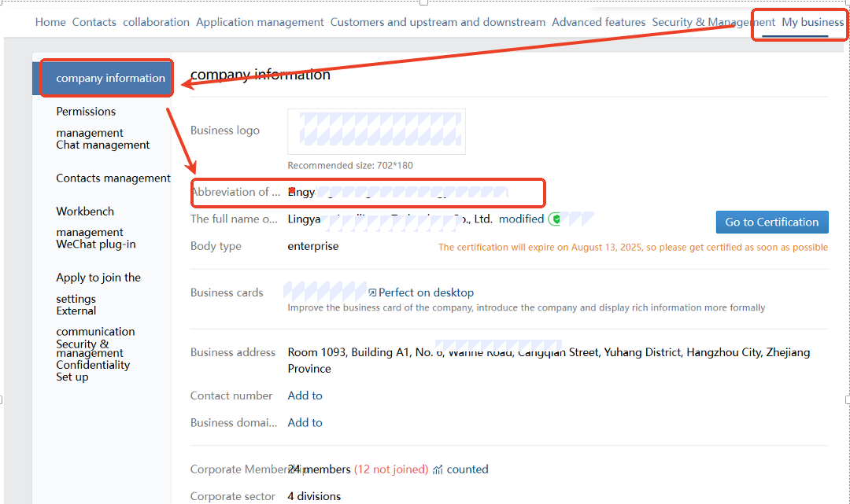Click the chart icon beside counted
The height and width of the screenshot is (504, 850).
pos(438,469)
